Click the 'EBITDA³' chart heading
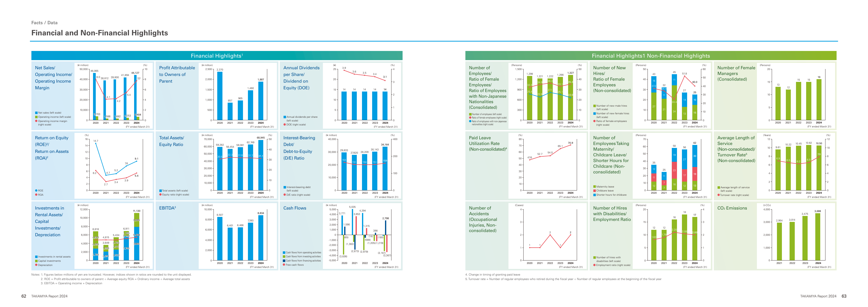Viewport: 868px width, 307px height. [x=168, y=208]
